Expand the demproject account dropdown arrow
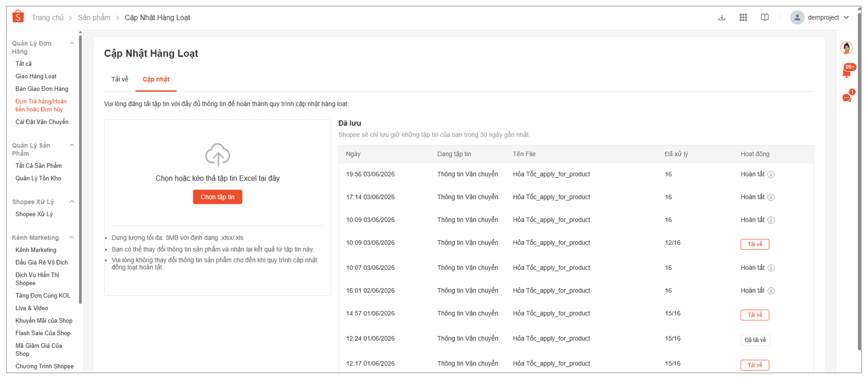 [x=846, y=18]
